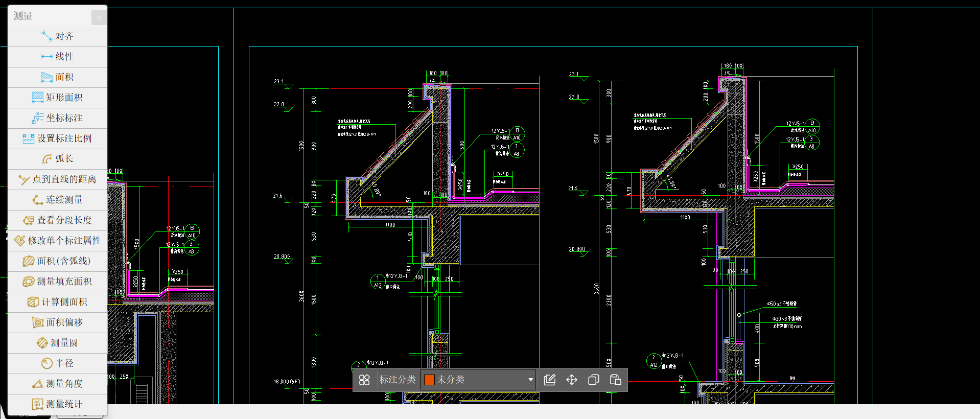Close the 测量 measurement panel
980x419 pixels.
(x=99, y=17)
